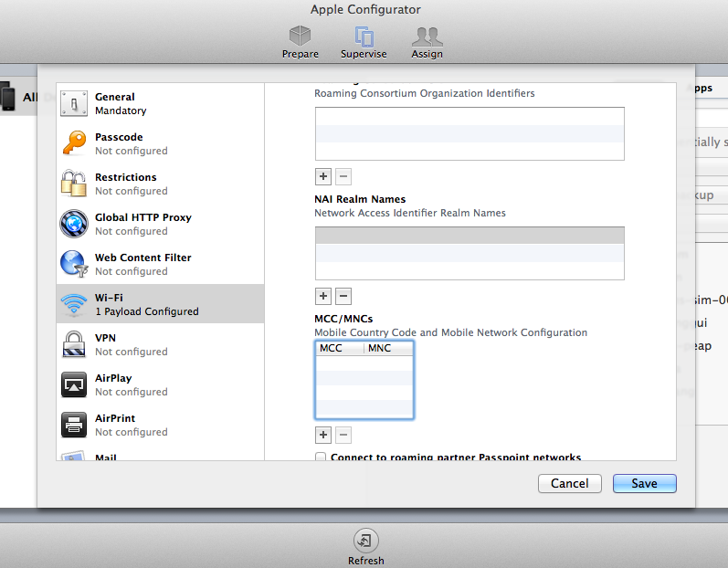Select the AirPrint printer icon

point(74,425)
